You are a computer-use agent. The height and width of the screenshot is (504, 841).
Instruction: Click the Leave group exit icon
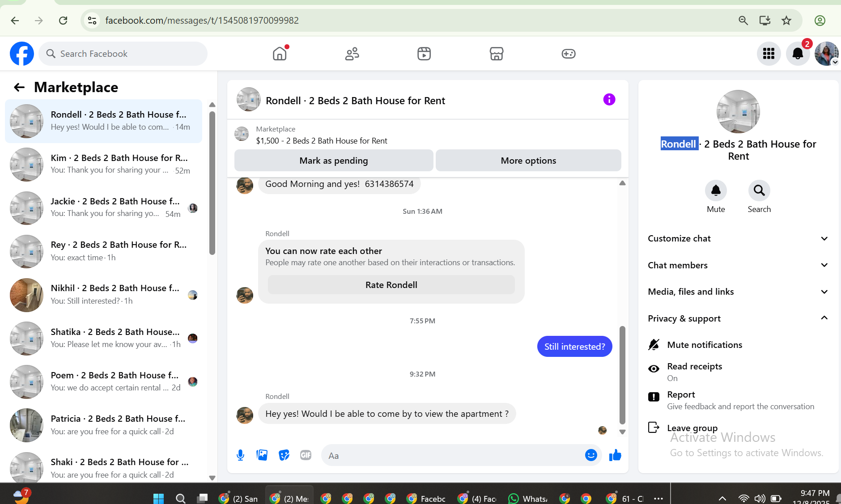coord(654,428)
